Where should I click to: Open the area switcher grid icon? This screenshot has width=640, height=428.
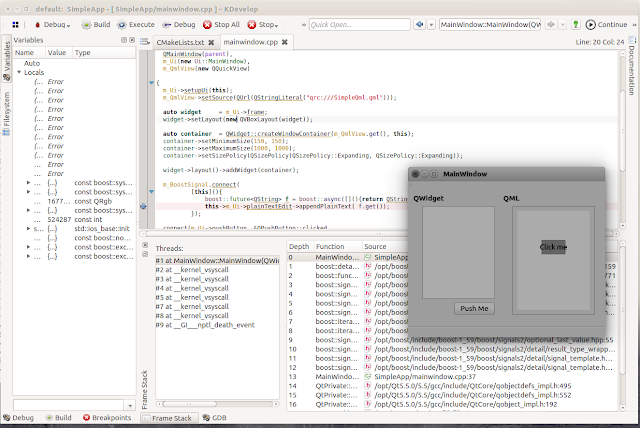15,25
